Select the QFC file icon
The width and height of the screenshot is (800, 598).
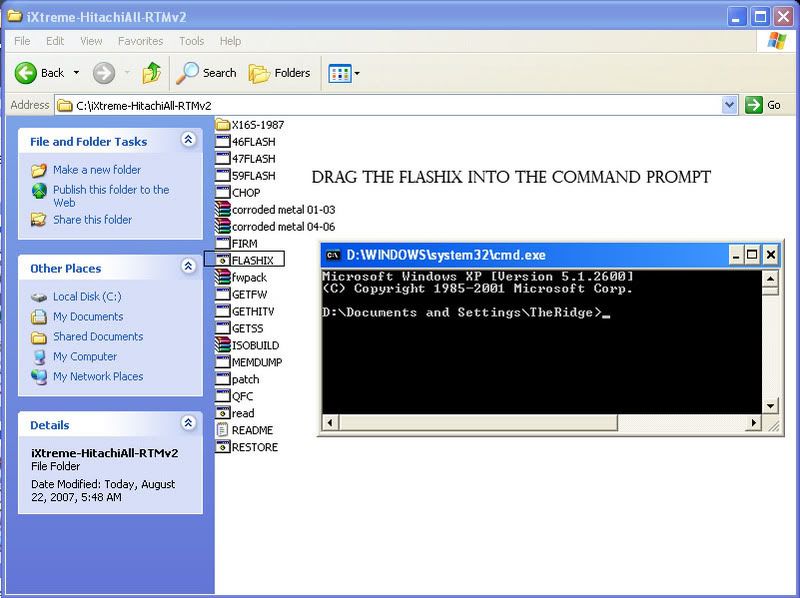222,396
